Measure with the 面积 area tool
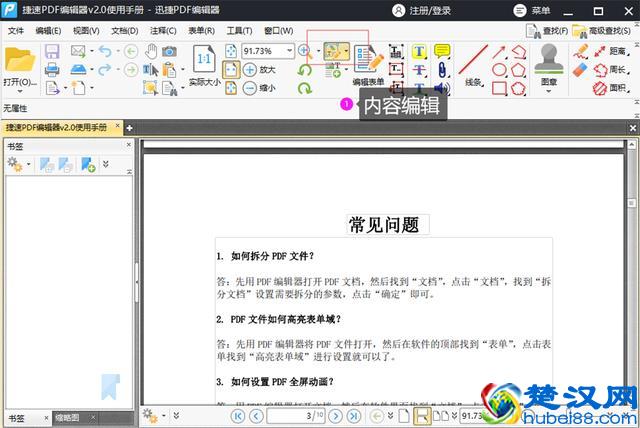The width and height of the screenshot is (640, 428). click(x=611, y=88)
